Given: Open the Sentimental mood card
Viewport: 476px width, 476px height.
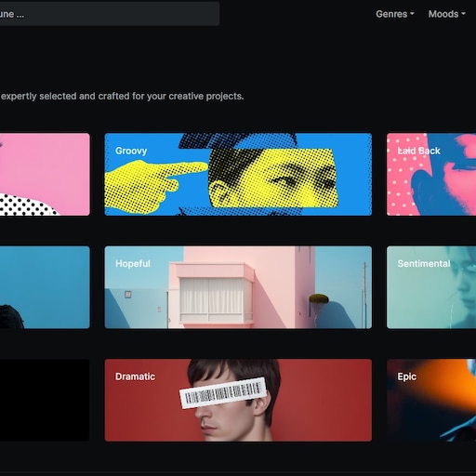Looking at the screenshot, I should coord(431,287).
